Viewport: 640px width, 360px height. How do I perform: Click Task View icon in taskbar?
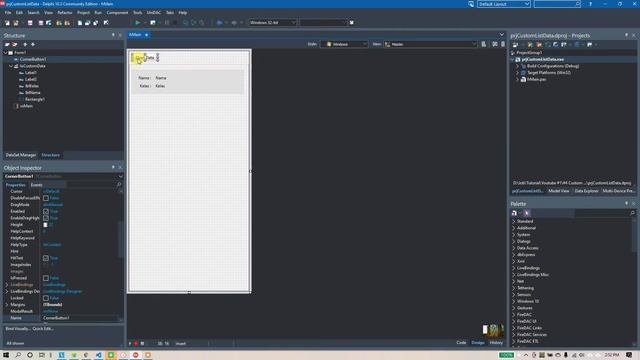click(x=42, y=355)
